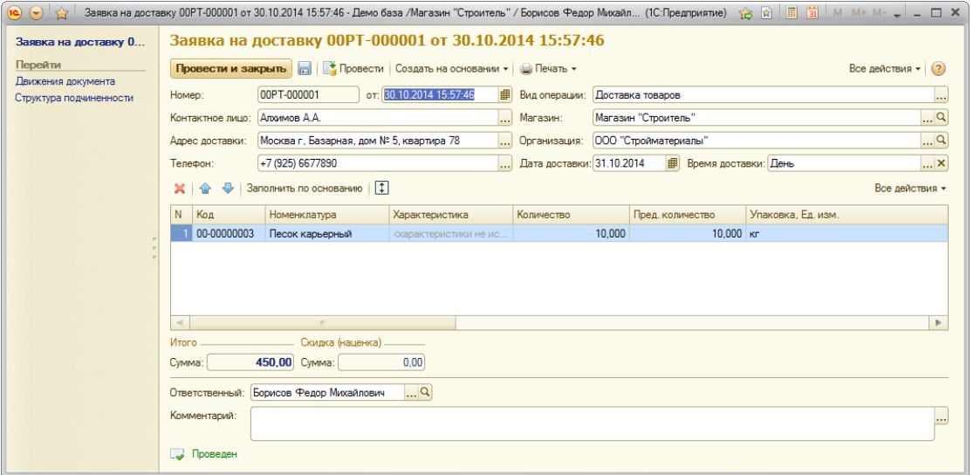Viewport: 980px width, 475px height.
Task: Open the Вид операции selection list button
Action: (x=942, y=95)
